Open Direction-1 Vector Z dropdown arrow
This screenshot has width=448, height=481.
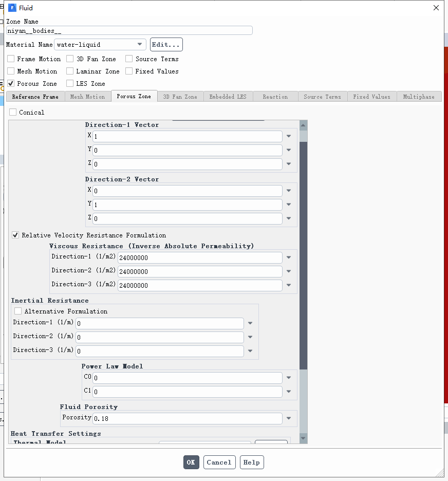click(289, 164)
